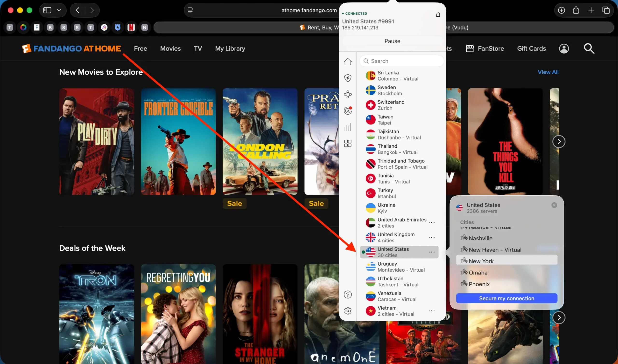The height and width of the screenshot is (364, 618).
Task: Open the three-dot menu for United States
Action: 431,252
